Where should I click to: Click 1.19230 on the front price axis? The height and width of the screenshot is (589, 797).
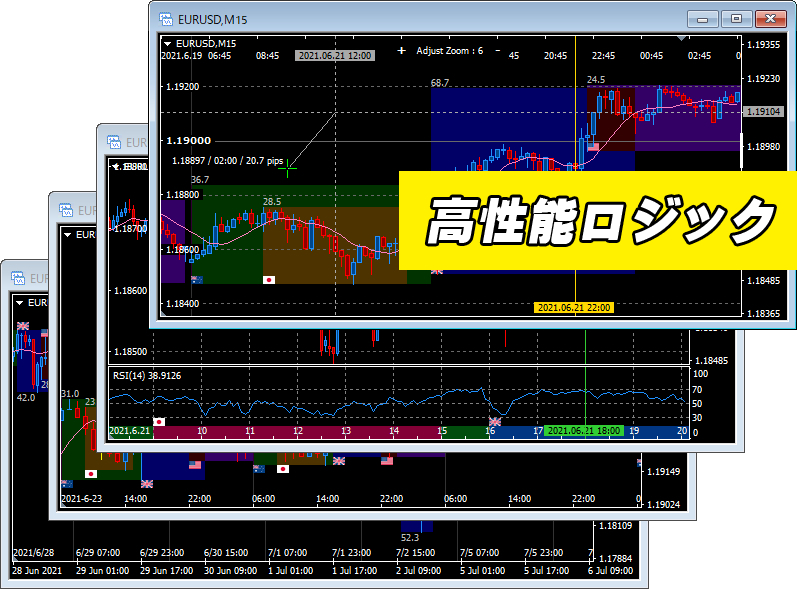point(763,79)
